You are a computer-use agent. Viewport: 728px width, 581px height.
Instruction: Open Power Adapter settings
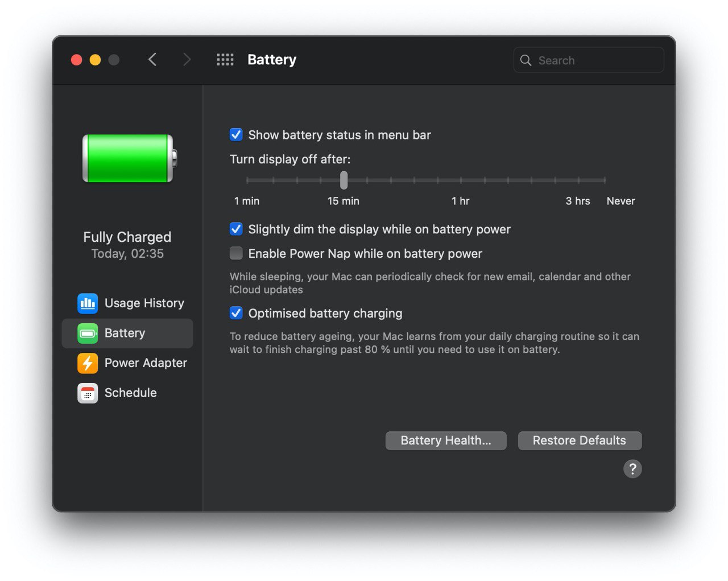tap(127, 363)
